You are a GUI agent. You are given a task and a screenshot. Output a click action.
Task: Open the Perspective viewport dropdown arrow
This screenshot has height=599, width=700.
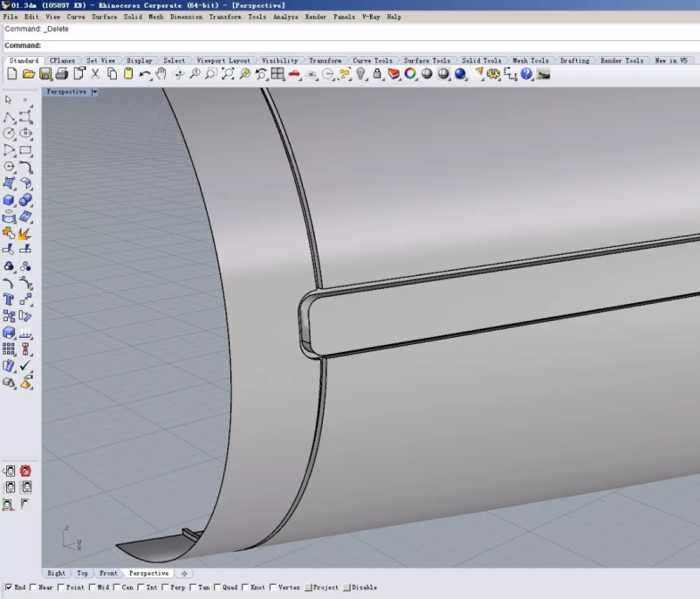click(x=95, y=92)
